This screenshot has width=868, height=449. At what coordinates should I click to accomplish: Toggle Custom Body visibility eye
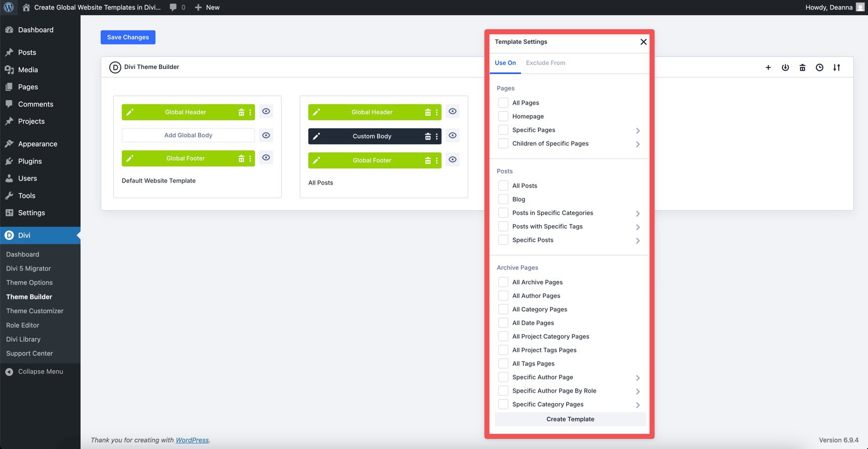[453, 135]
